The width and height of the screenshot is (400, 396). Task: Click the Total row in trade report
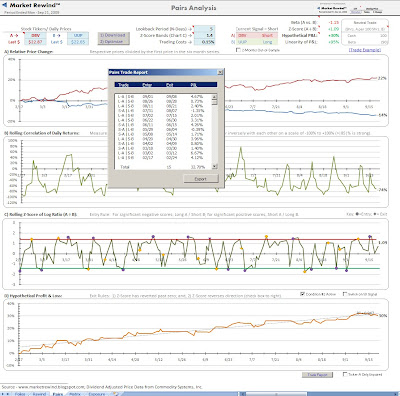[x=163, y=167]
